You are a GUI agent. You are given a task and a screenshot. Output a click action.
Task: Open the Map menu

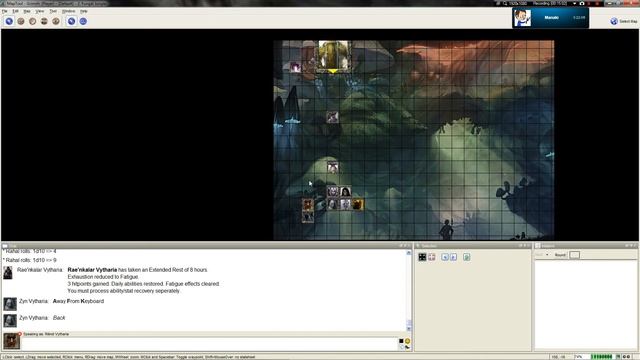click(27, 11)
